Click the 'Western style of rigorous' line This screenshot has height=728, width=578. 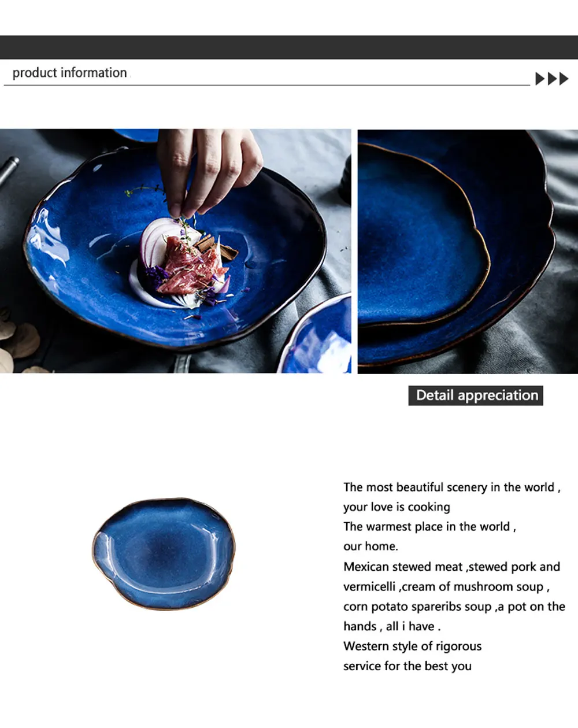click(413, 646)
